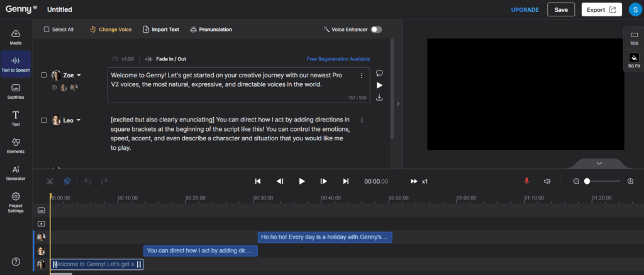Skip to the timeline end
Image resolution: width=644 pixels, height=275 pixels.
pos(346,181)
